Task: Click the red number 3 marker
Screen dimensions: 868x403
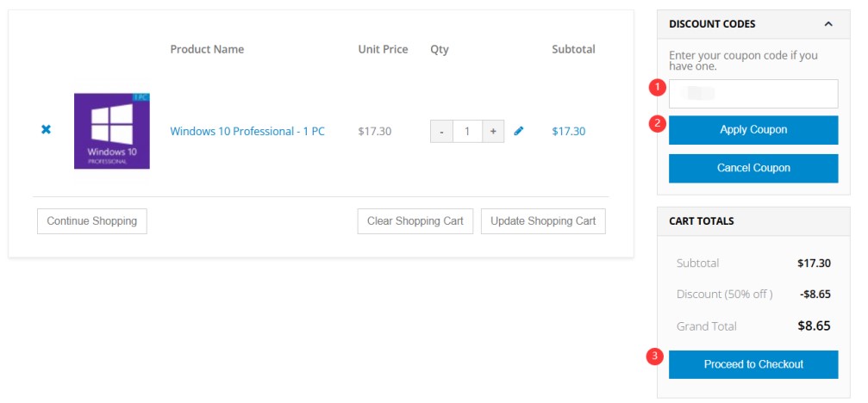Action: [656, 356]
